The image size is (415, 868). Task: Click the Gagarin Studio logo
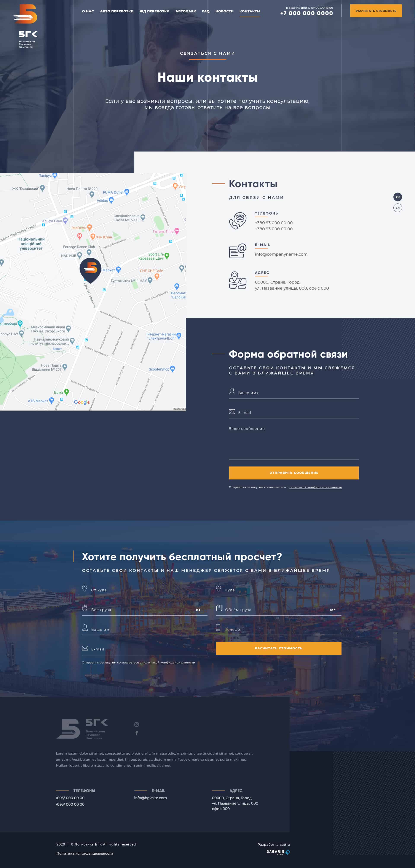tap(278, 852)
